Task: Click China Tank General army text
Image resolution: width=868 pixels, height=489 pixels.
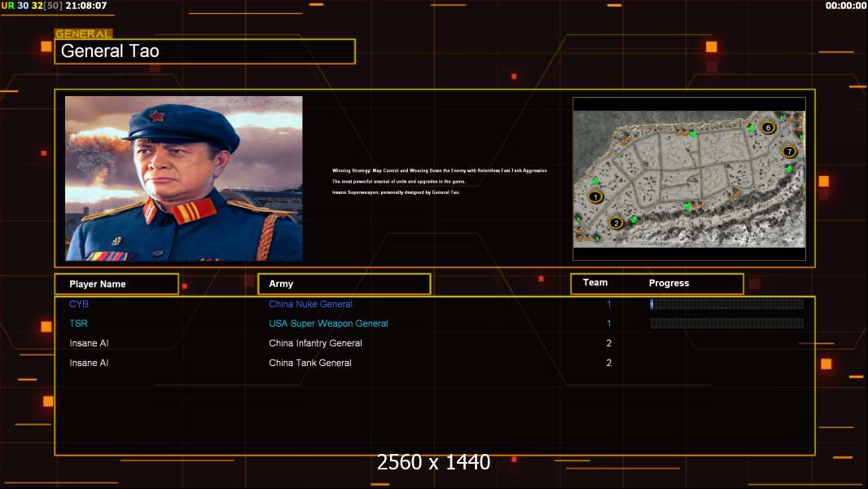Action: point(310,363)
